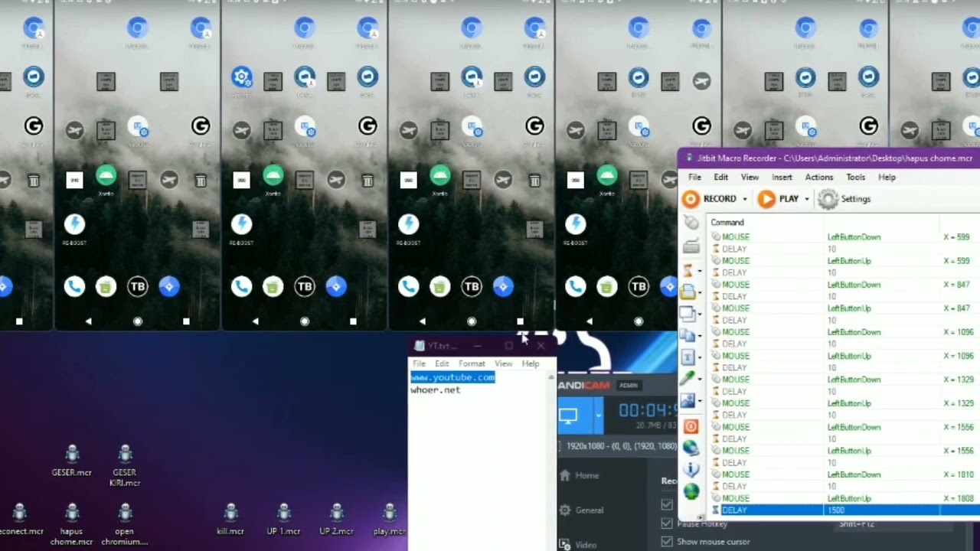This screenshot has height=551, width=980.
Task: Select GESER.mcr desktop icon
Action: (x=72, y=461)
